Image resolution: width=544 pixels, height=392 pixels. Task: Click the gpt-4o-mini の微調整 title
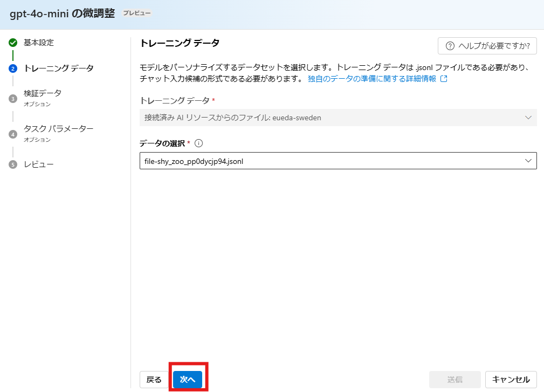pos(62,13)
